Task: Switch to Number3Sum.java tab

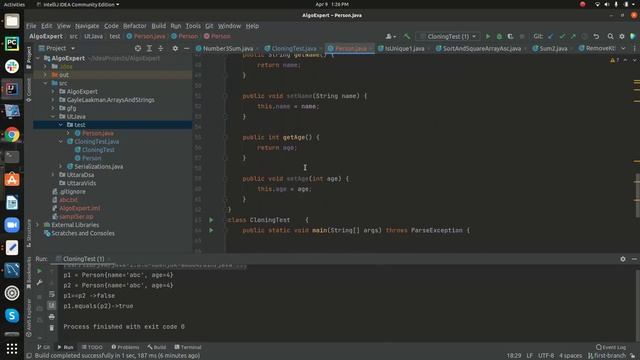Action: pos(228,48)
